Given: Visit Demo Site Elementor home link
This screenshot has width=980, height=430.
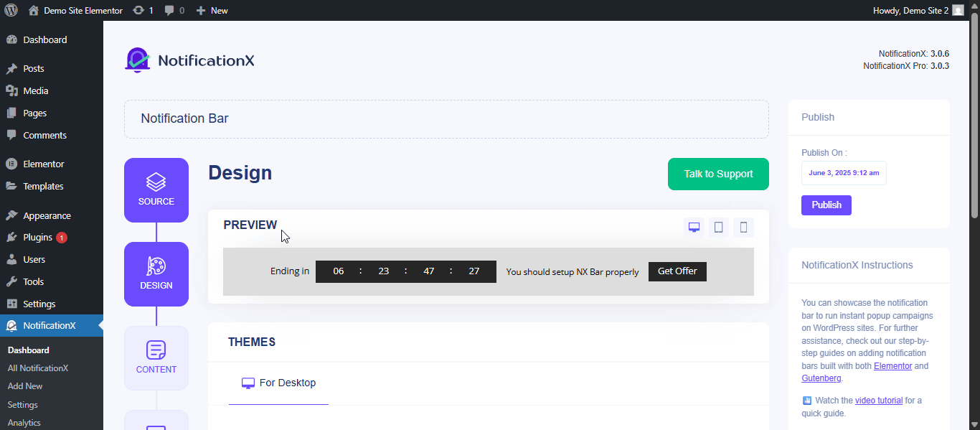Looking at the screenshot, I should 75,10.
